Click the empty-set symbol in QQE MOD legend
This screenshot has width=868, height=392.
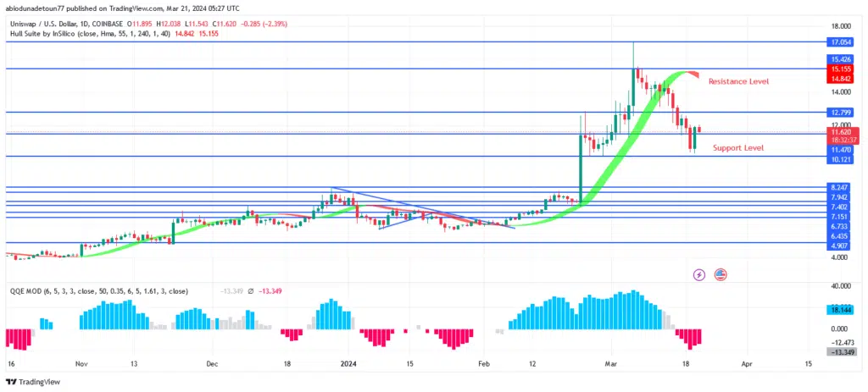click(251, 290)
